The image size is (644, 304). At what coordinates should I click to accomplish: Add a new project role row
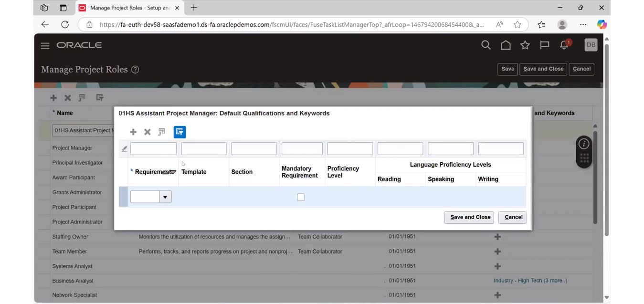[53, 97]
